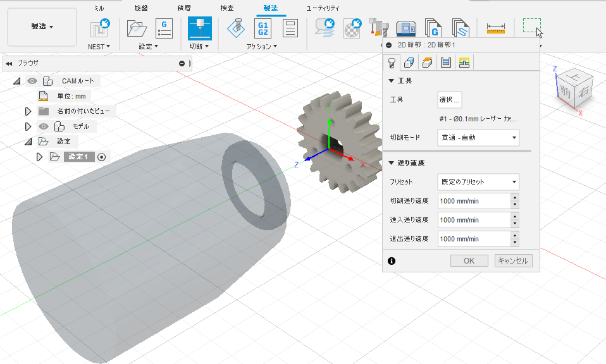Viewport: 606px width, 364px height.
Task: Collapse the 工具 section in the dialog
Action: [x=391, y=81]
